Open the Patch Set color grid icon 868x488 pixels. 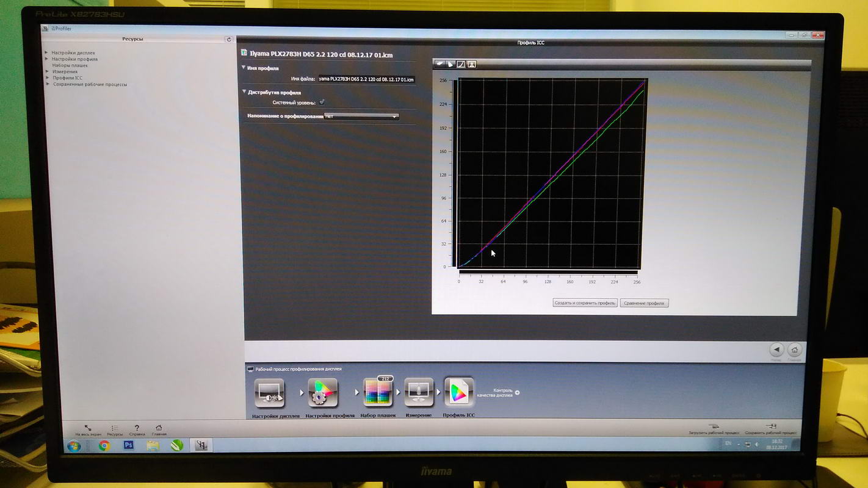coord(378,392)
